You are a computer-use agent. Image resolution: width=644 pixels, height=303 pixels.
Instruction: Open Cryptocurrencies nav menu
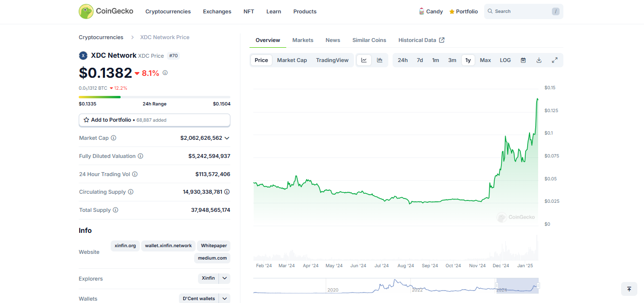coord(168,11)
